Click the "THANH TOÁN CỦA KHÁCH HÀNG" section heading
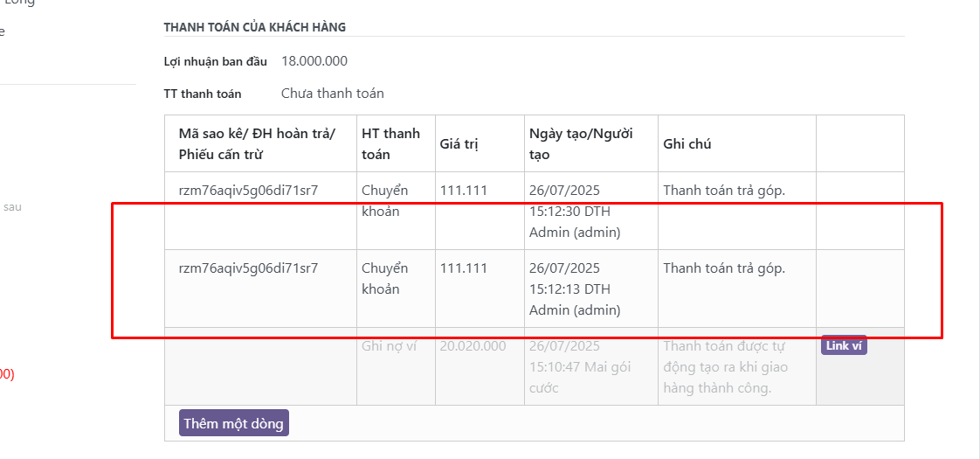 [255, 27]
